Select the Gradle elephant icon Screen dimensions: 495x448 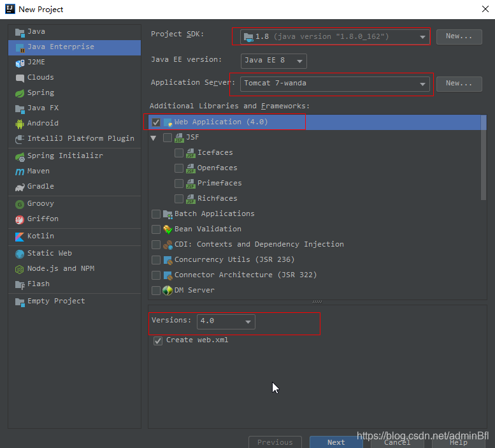(20, 187)
